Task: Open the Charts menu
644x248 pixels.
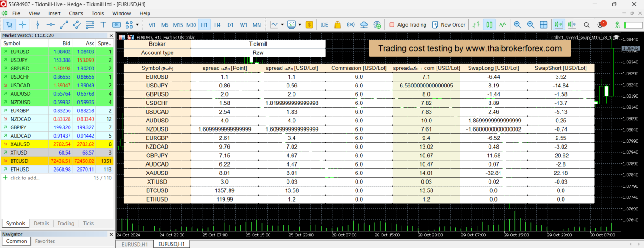Action: click(x=76, y=13)
